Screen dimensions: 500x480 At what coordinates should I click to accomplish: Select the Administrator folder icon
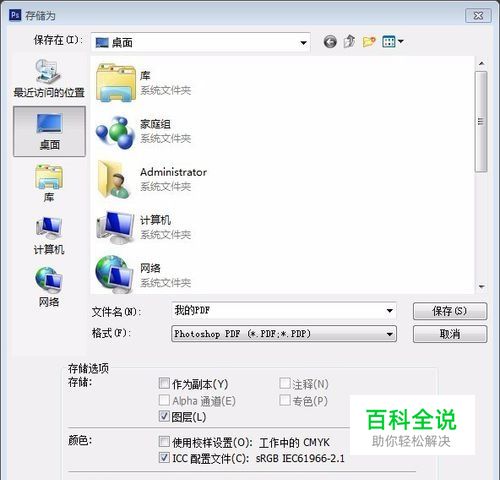pyautogui.click(x=114, y=179)
